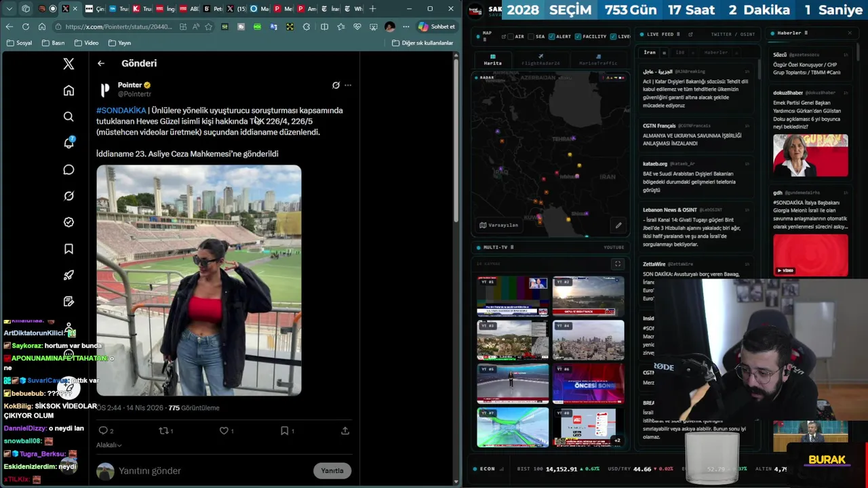The image size is (868, 488).
Task: Open Sohbet et Copilot button
Action: (x=437, y=26)
